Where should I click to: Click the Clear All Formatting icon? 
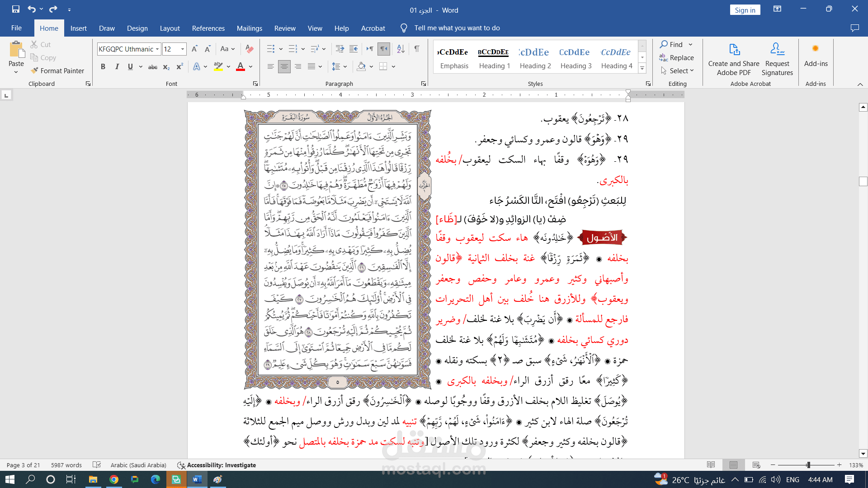249,49
